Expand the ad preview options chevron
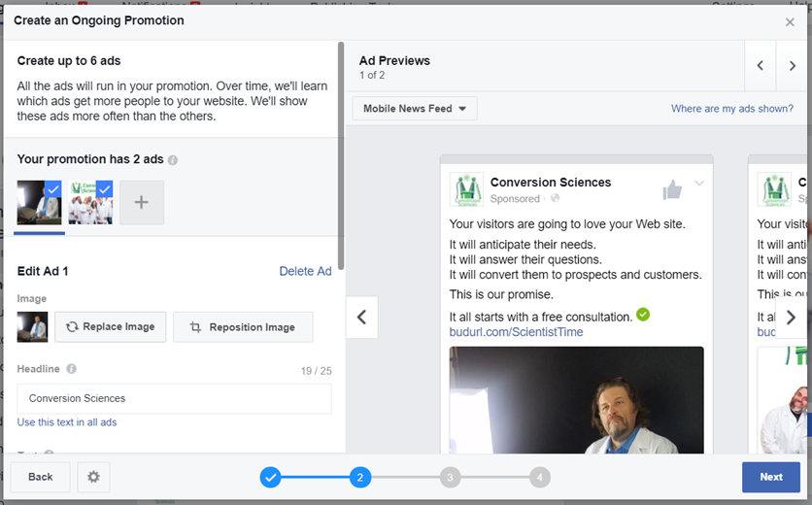Viewport: 812px width, 505px height. (699, 183)
